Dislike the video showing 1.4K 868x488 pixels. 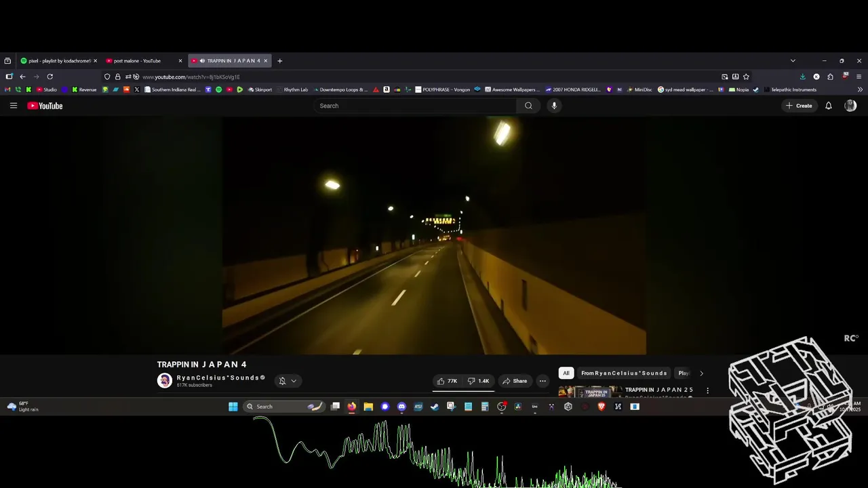pos(479,381)
